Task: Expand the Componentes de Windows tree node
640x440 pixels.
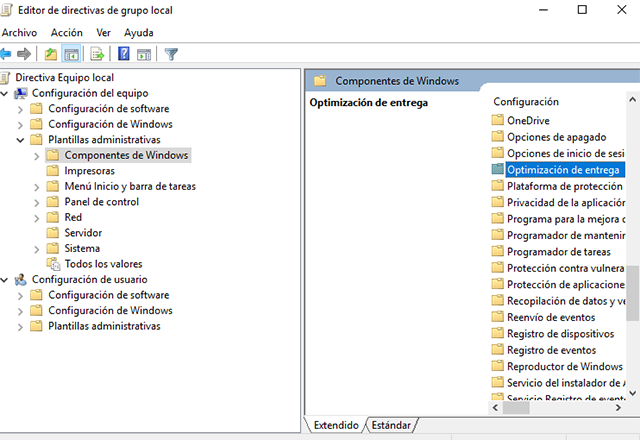Action: (x=37, y=156)
